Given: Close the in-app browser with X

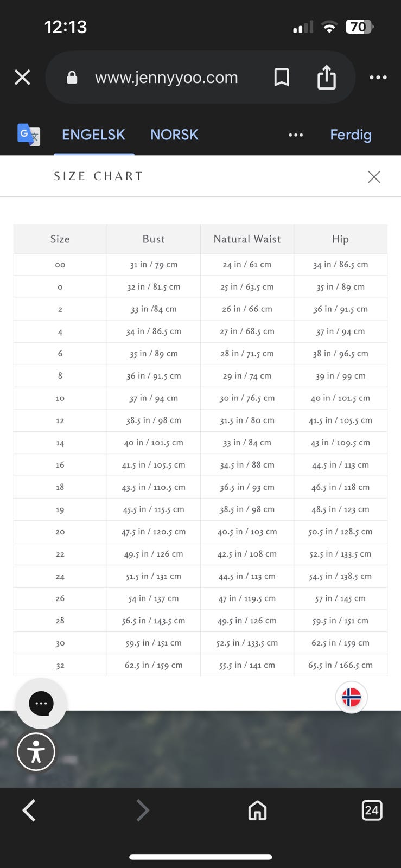Looking at the screenshot, I should [x=22, y=78].
